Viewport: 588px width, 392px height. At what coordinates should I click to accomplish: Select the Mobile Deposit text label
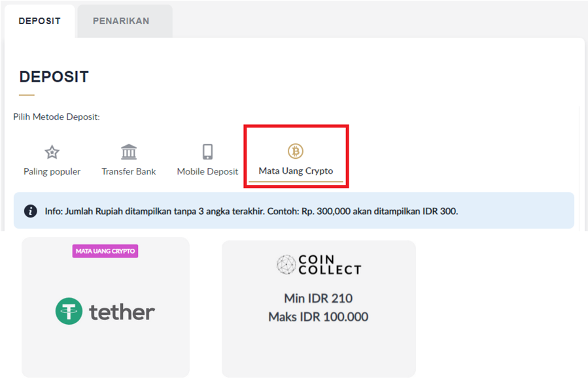coord(207,171)
